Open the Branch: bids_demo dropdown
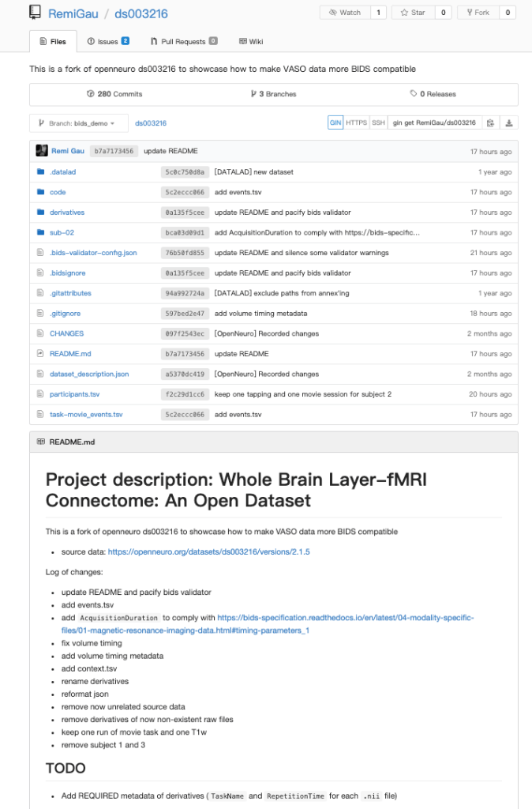Viewport: 532px width, 809px height. [78, 123]
